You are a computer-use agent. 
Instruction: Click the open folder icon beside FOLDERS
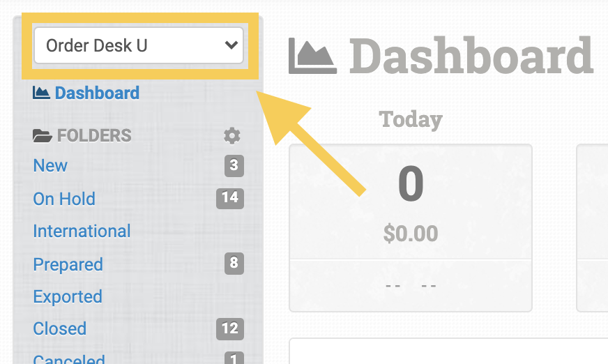coord(43,135)
